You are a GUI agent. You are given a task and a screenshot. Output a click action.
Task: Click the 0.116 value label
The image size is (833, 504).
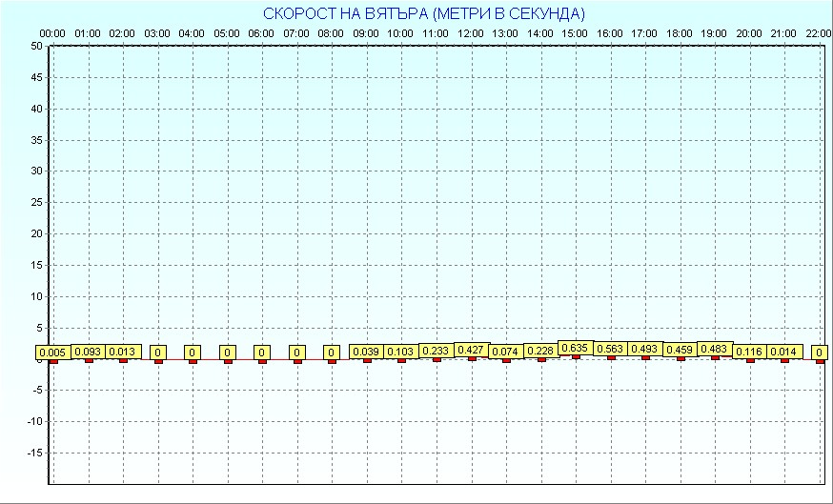750,352
